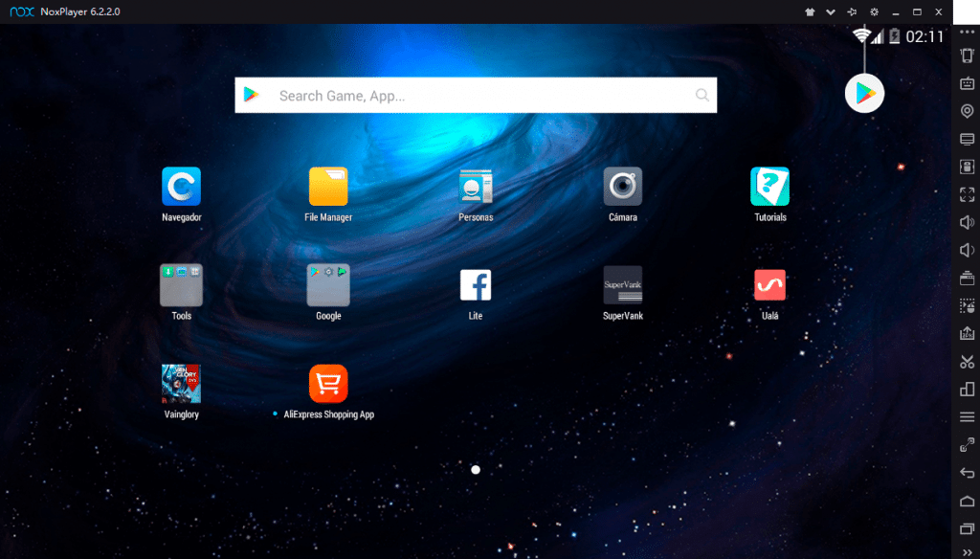This screenshot has height=559, width=980.
Task: Click the NoxPlayer logo in title bar
Action: [x=22, y=11]
